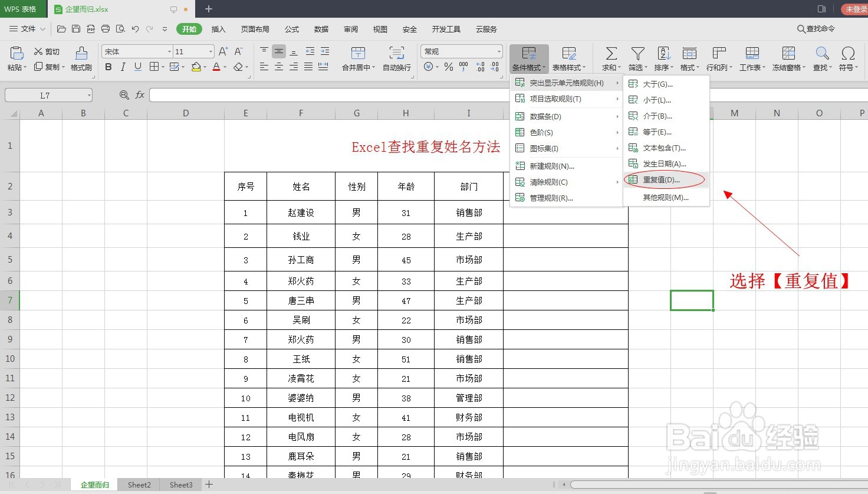Click 新建规则(N)... menu entry
Viewport: 868px width, 494px height.
(x=566, y=166)
